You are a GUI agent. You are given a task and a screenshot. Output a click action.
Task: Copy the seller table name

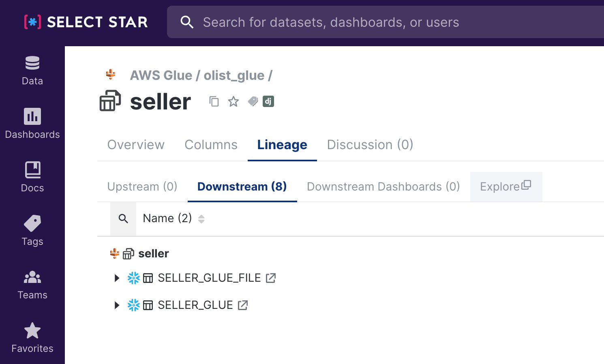point(214,101)
